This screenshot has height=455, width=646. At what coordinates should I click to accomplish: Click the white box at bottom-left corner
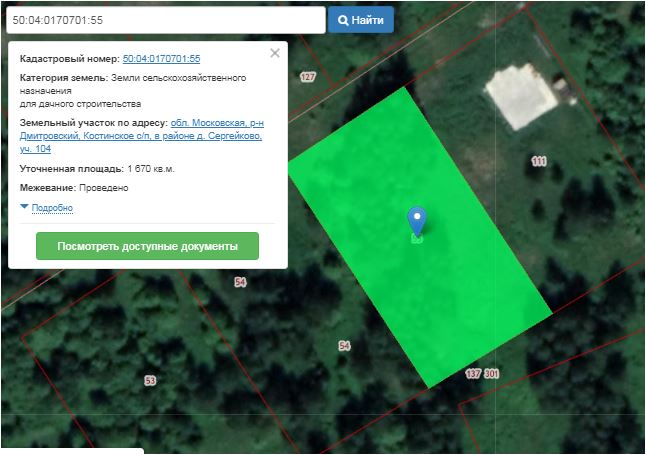coord(72,451)
